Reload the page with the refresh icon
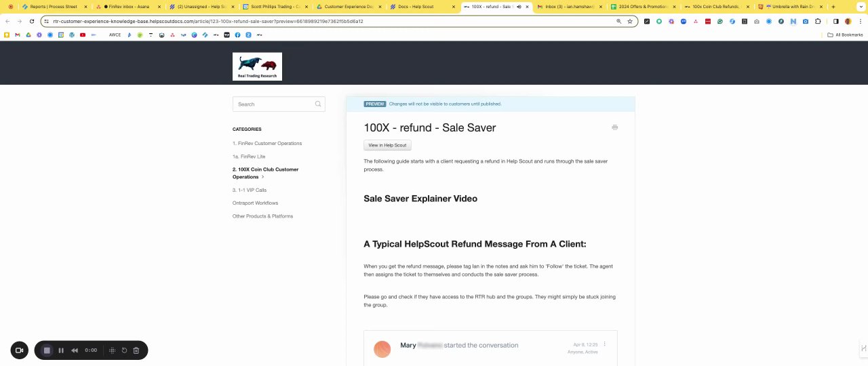The image size is (868, 366). pyautogui.click(x=31, y=21)
